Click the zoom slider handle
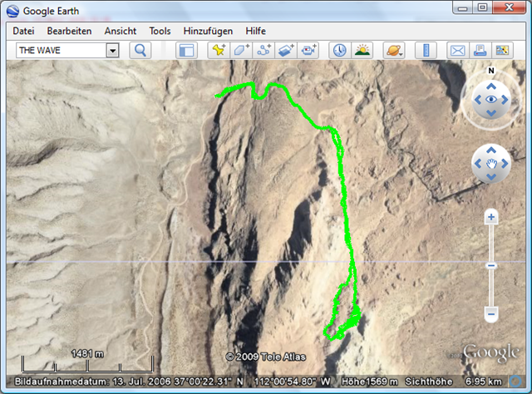The image size is (532, 394). pyautogui.click(x=491, y=265)
